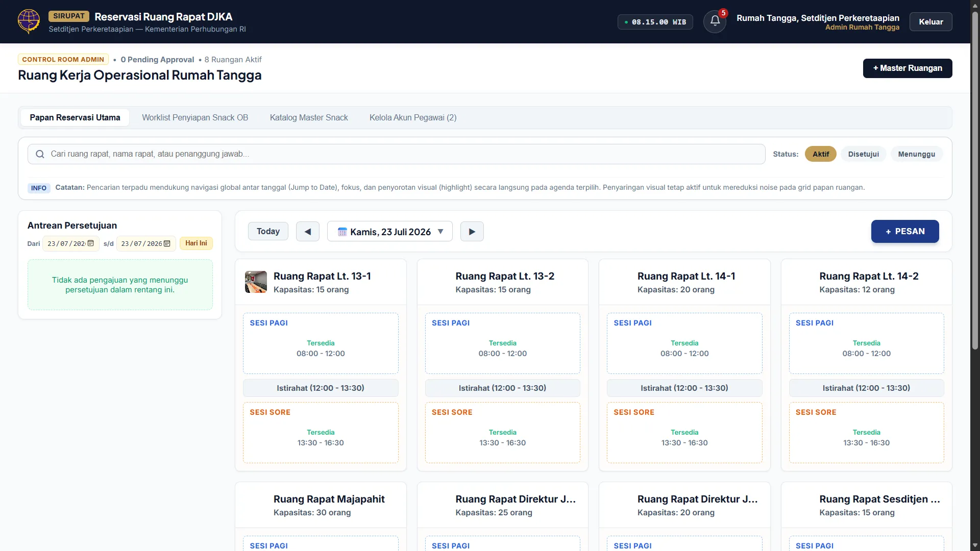The height and width of the screenshot is (551, 980).
Task: Open Worklist Penyiapan Snack OB tab
Action: tap(195, 117)
